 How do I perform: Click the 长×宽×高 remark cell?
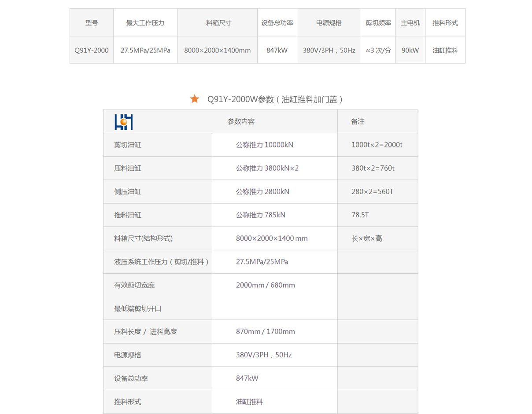[x=366, y=238]
